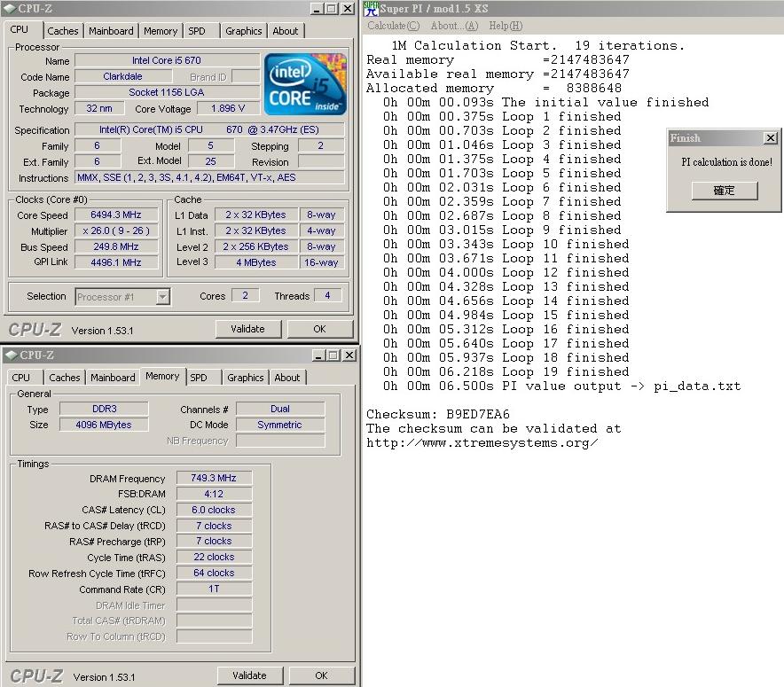This screenshot has width=784, height=687.
Task: Open Mainboard tab in top CPU-Z window
Action: point(111,31)
